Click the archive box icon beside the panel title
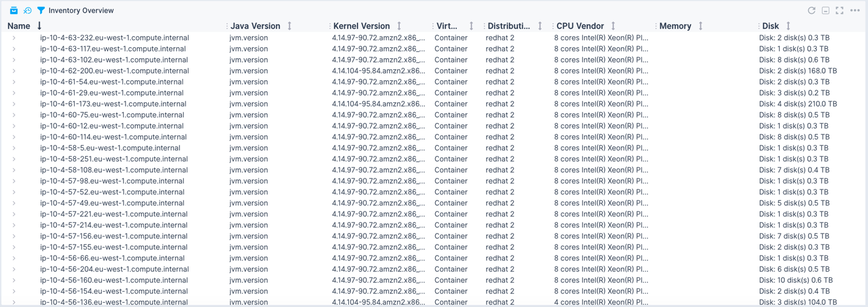Image resolution: width=868 pixels, height=307 pixels. (x=13, y=10)
